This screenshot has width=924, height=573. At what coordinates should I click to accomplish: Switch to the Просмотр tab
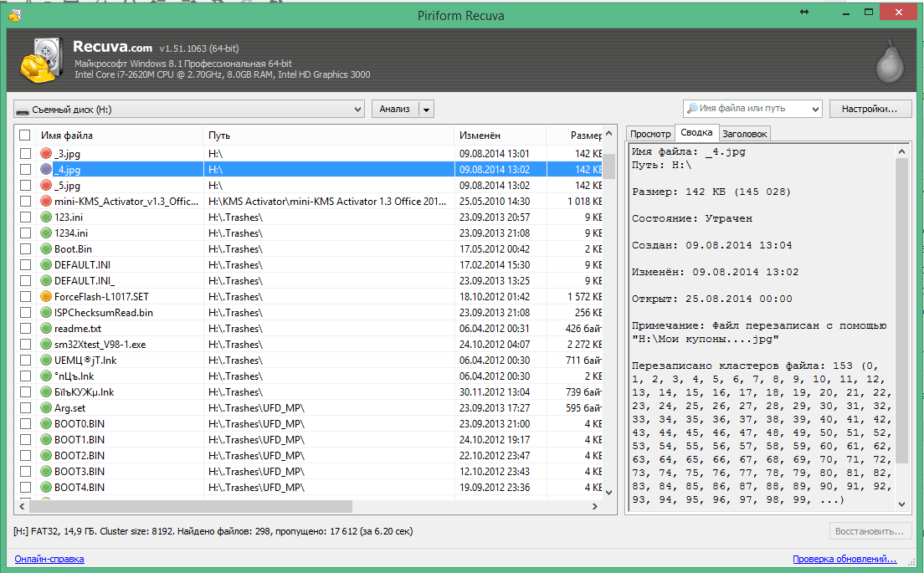pos(650,134)
